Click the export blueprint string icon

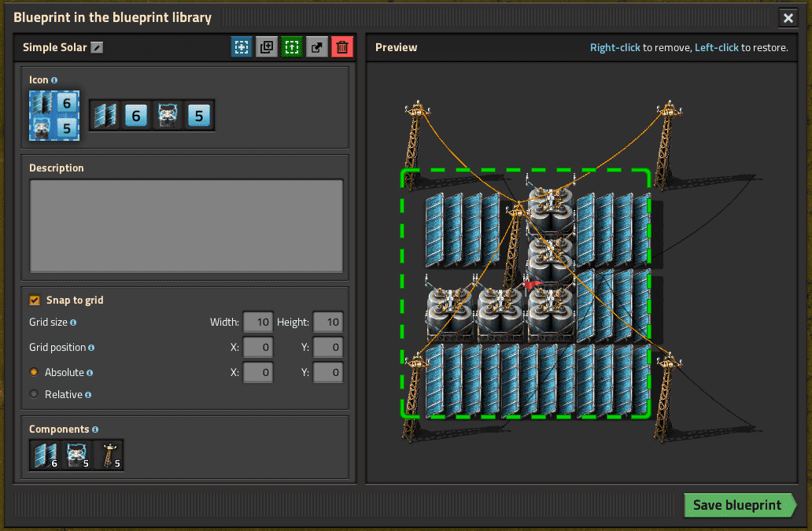pos(317,47)
